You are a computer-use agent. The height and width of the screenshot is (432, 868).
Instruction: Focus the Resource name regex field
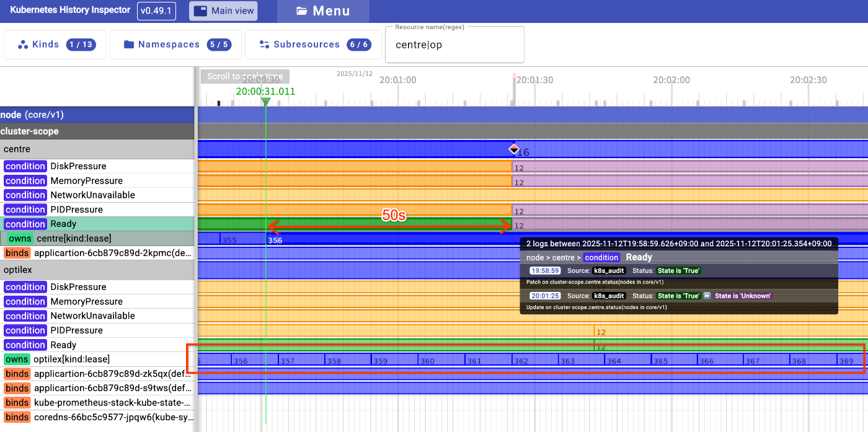pyautogui.click(x=454, y=45)
